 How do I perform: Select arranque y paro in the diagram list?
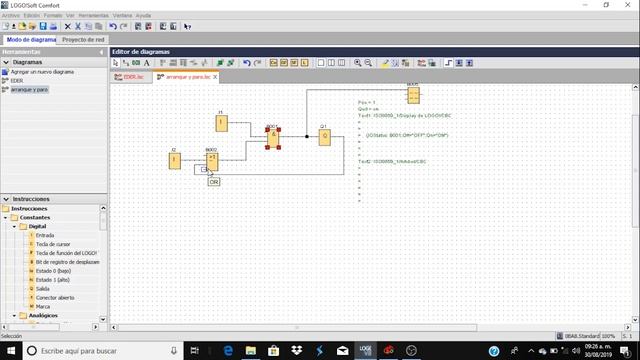tap(29, 89)
